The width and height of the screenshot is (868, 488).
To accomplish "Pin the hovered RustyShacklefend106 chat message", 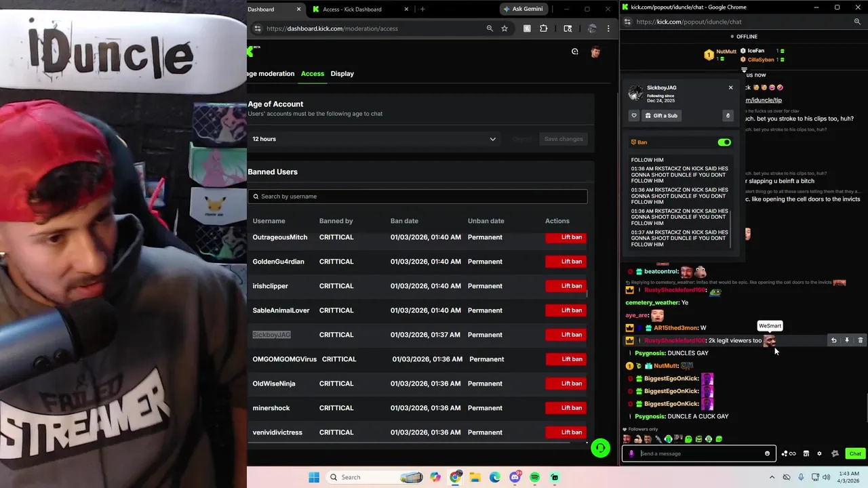I will point(847,340).
